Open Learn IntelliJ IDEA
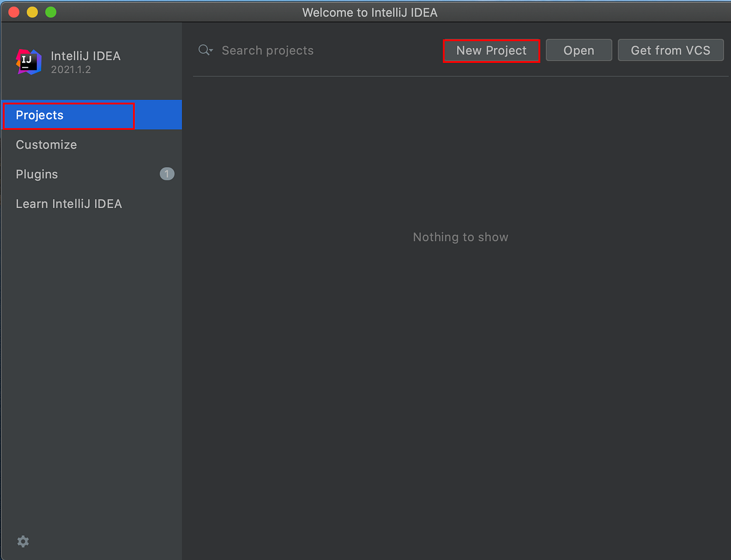This screenshot has height=560, width=731. pyautogui.click(x=69, y=204)
